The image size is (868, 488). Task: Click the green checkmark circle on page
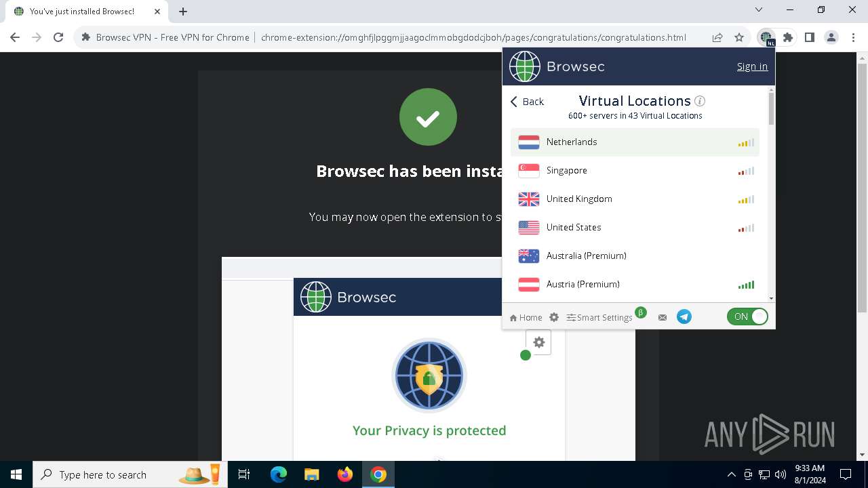pos(428,117)
